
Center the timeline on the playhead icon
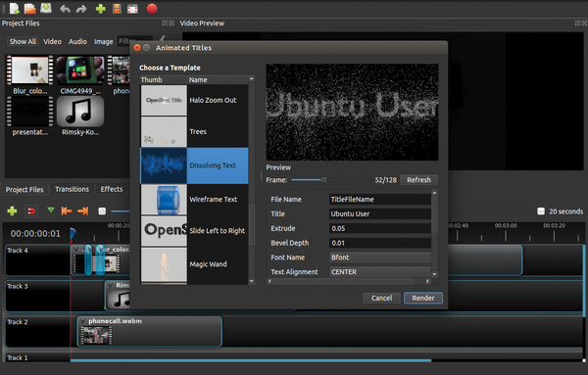click(x=102, y=211)
